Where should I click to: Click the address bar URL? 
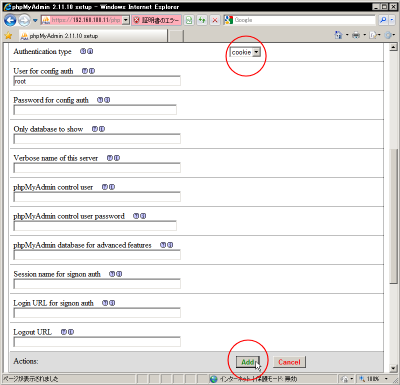coord(85,20)
